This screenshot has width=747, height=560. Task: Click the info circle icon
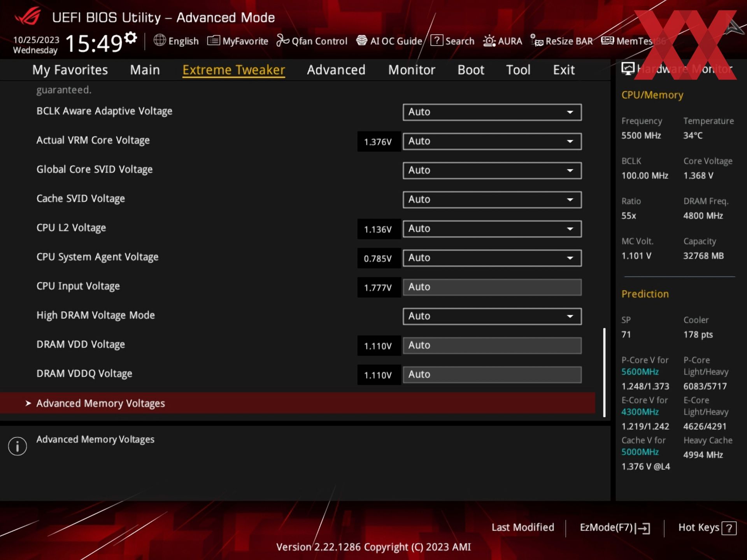pyautogui.click(x=18, y=446)
